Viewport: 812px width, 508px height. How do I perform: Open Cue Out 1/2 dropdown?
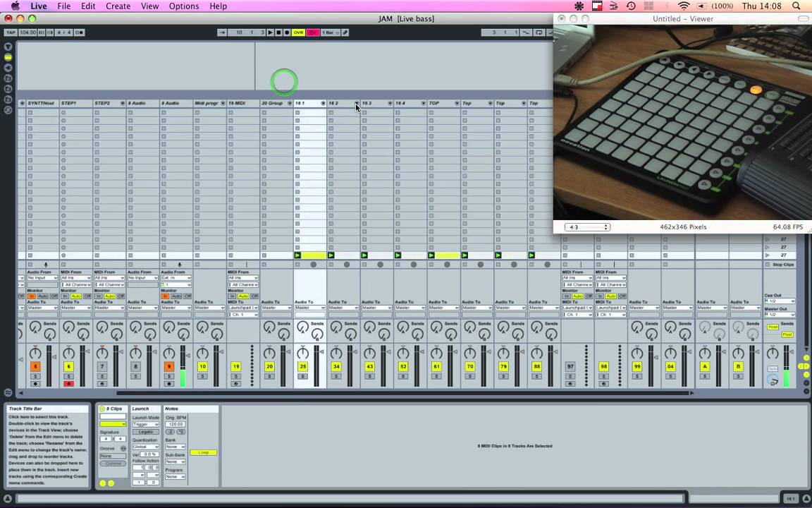click(780, 301)
